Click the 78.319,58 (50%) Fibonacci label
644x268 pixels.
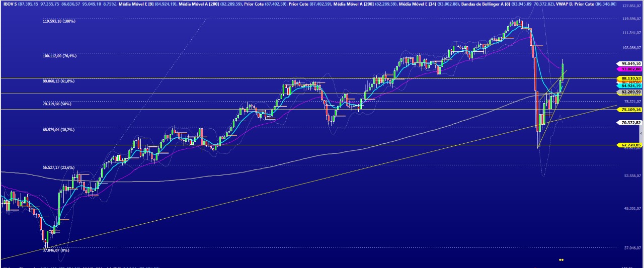click(57, 104)
